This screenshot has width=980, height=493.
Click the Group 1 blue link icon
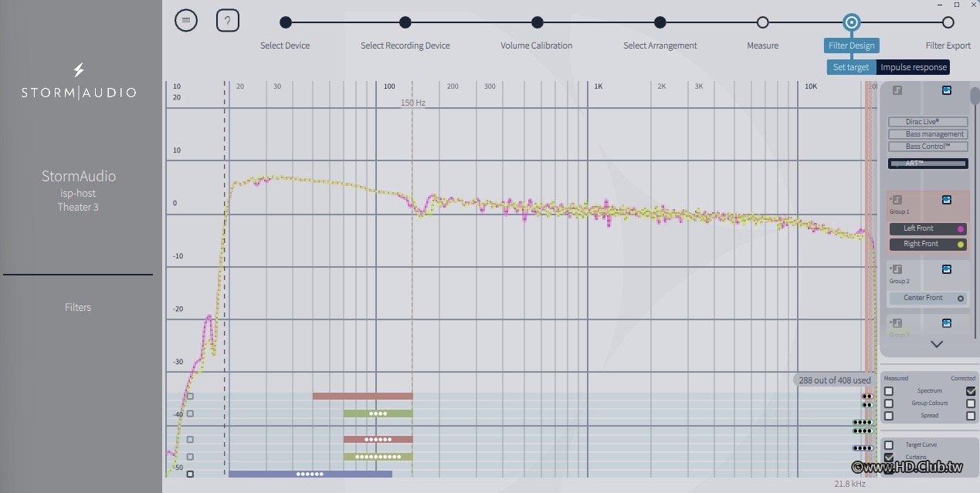coord(947,200)
